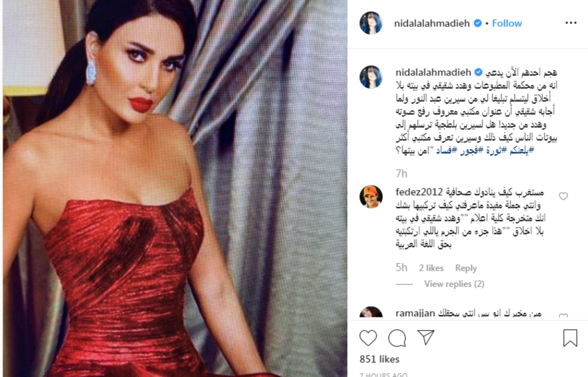Click header profile avatar
588x377 pixels.
[371, 23]
